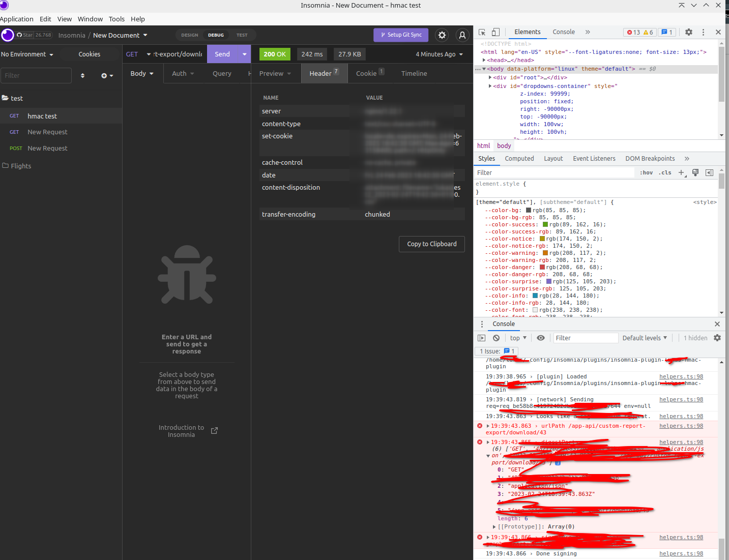
Task: Click the clear console icon
Action: point(496,338)
